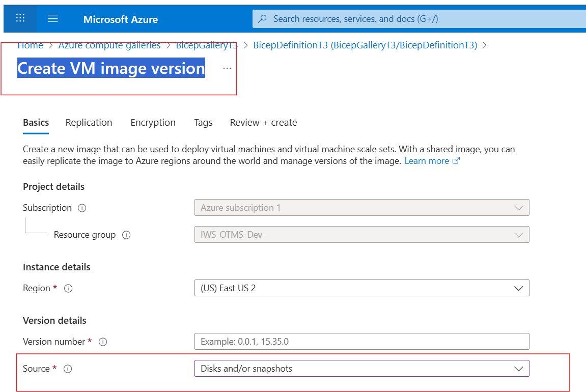Expand the Source dropdown Disks and/or snapshots
This screenshot has width=586, height=392.
click(362, 369)
